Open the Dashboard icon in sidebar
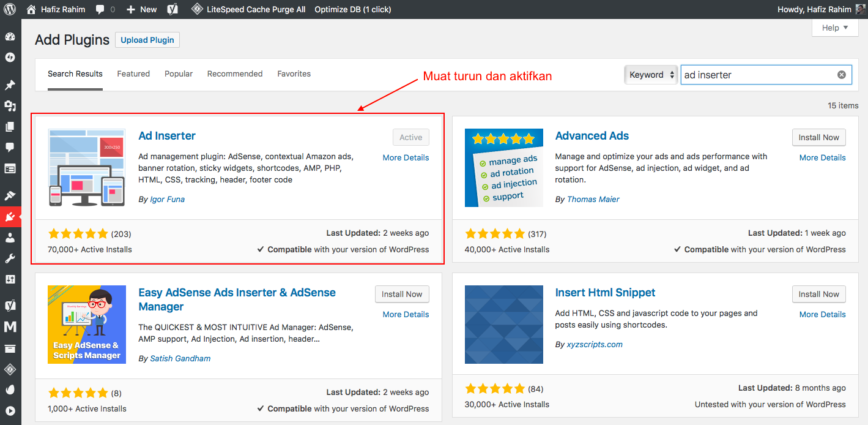 click(10, 37)
